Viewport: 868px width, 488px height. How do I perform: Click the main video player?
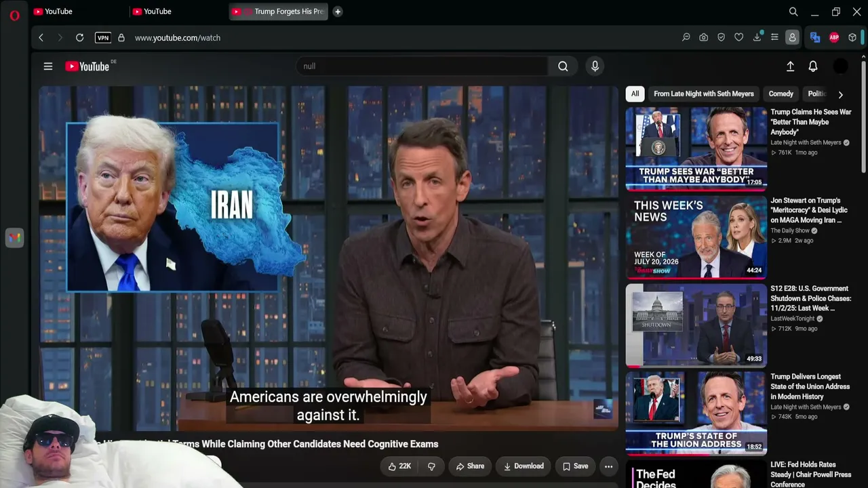coord(328,258)
